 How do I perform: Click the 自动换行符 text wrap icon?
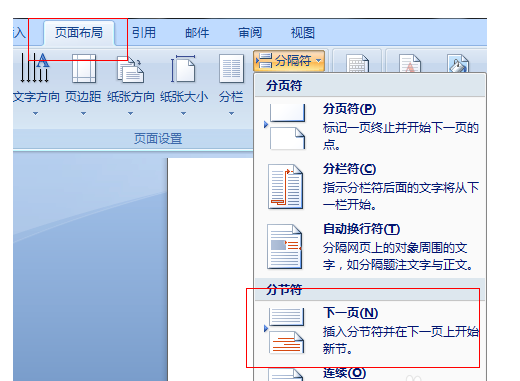[x=284, y=247]
